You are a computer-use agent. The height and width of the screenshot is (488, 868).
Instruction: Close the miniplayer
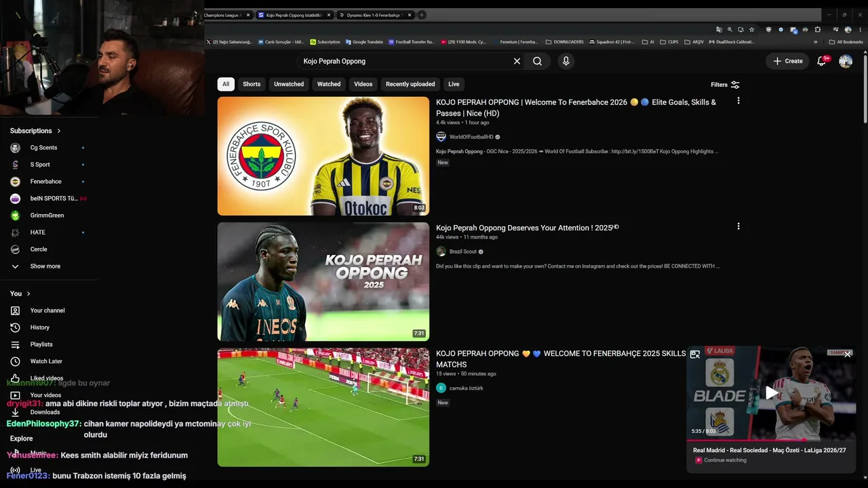(x=847, y=354)
